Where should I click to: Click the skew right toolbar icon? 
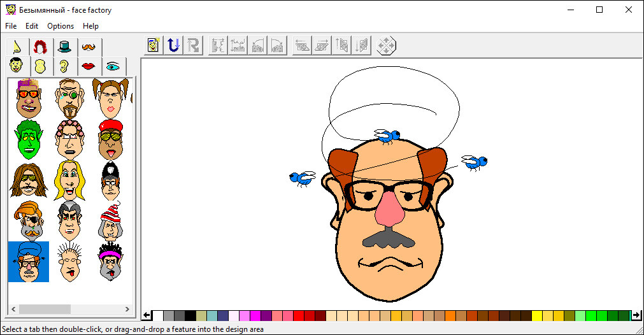point(322,45)
